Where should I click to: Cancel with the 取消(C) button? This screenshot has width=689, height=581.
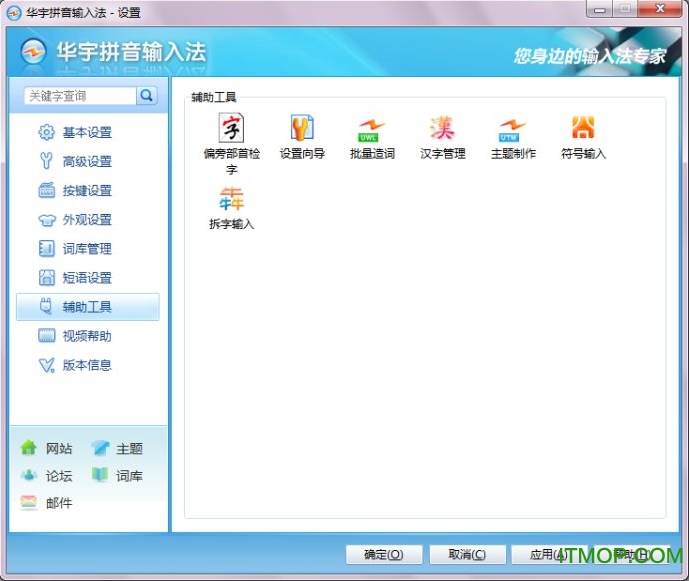point(467,554)
